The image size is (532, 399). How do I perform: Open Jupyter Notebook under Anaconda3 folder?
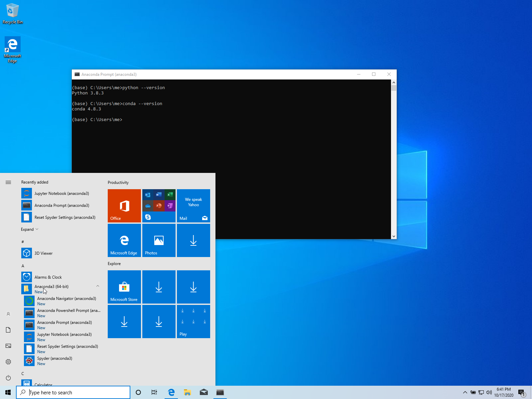tap(63, 337)
